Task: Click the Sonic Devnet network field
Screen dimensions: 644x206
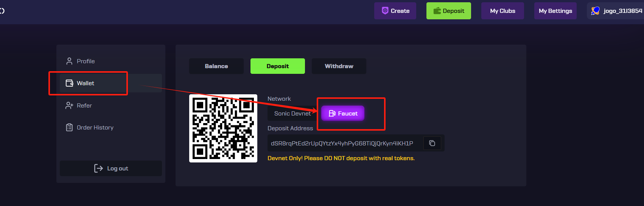Action: [x=292, y=114]
